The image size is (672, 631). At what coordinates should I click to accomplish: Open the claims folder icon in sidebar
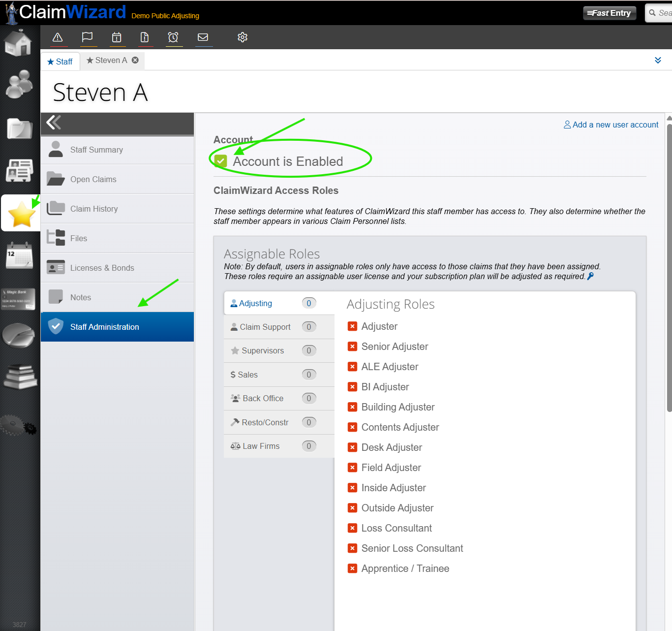(x=20, y=128)
